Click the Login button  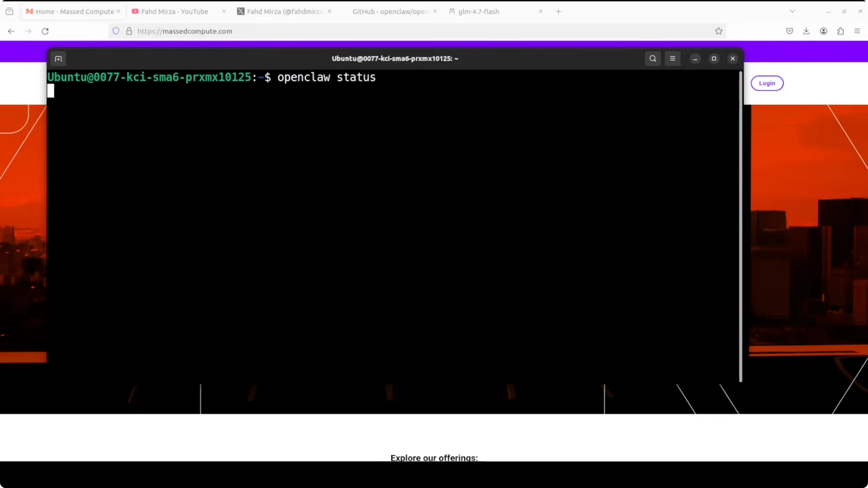tap(767, 83)
